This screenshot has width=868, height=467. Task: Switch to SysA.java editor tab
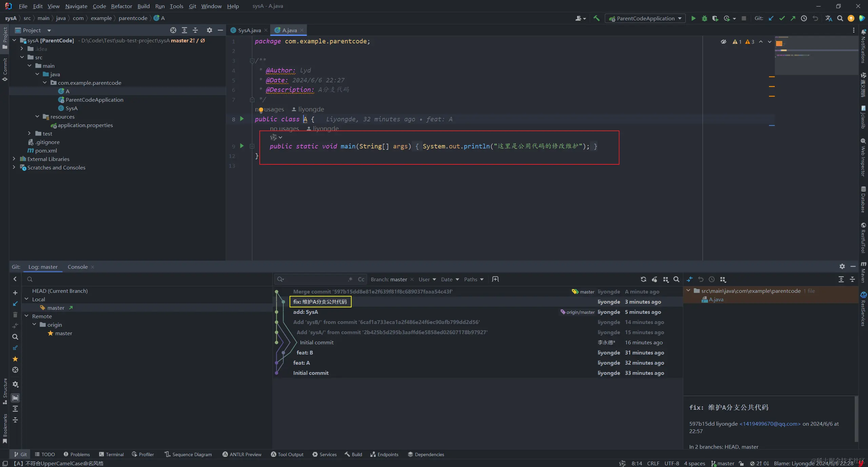coord(249,30)
